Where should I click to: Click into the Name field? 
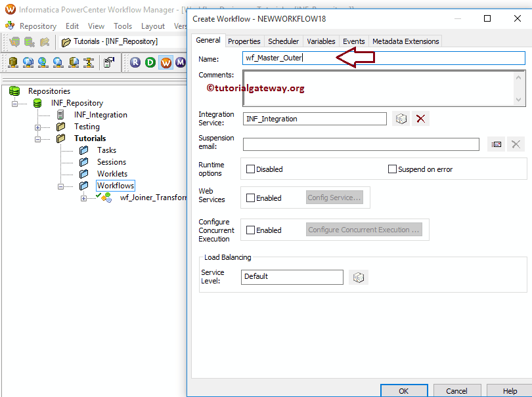(384, 58)
